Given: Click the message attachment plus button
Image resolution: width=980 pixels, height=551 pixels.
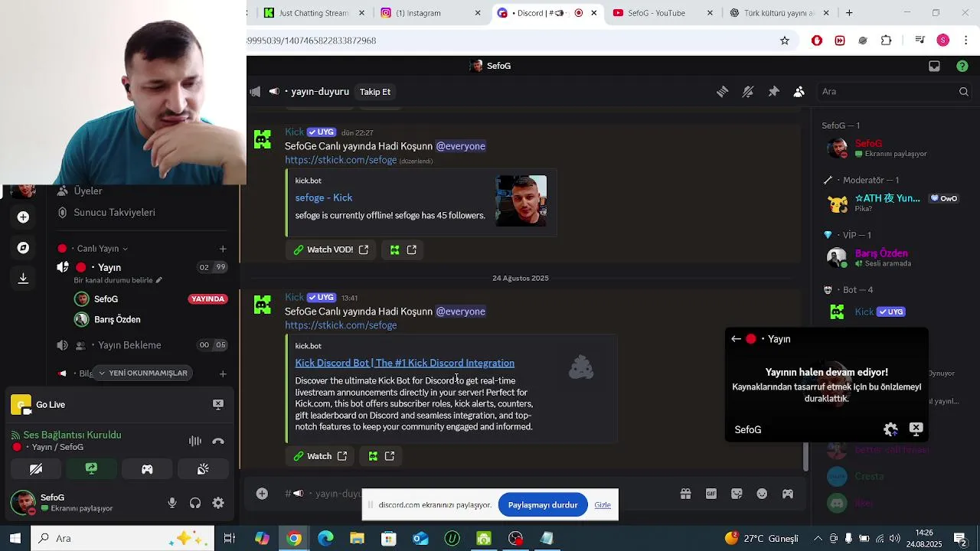Looking at the screenshot, I should pyautogui.click(x=262, y=494).
